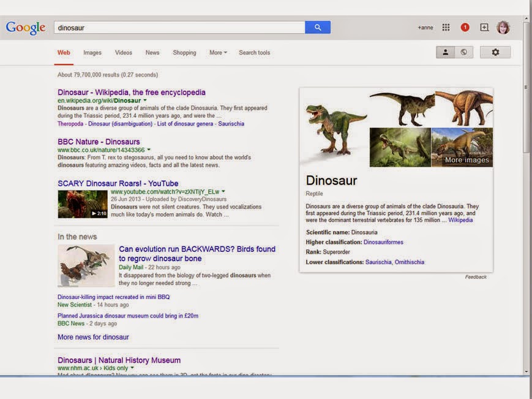Open SCARY Dinosaur Roars YouTube result
Image resolution: width=532 pixels, height=399 pixels.
[x=118, y=183]
